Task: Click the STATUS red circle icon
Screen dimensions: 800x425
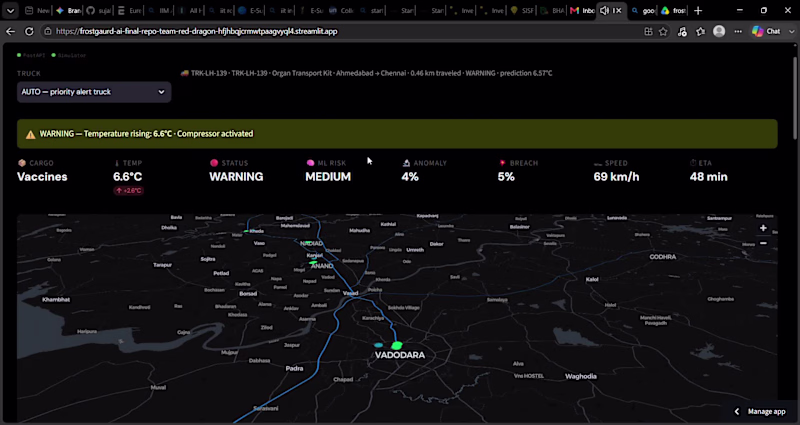Action: [x=214, y=163]
